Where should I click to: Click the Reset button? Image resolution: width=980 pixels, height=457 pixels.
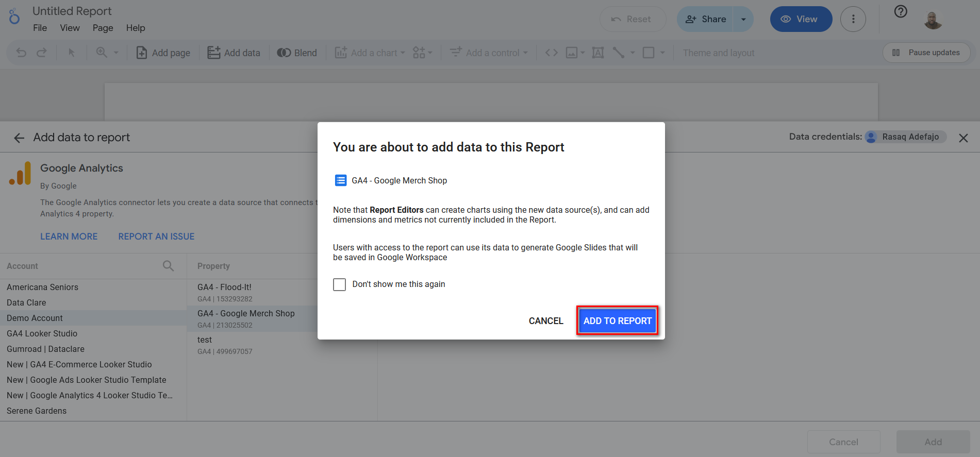[633, 19]
